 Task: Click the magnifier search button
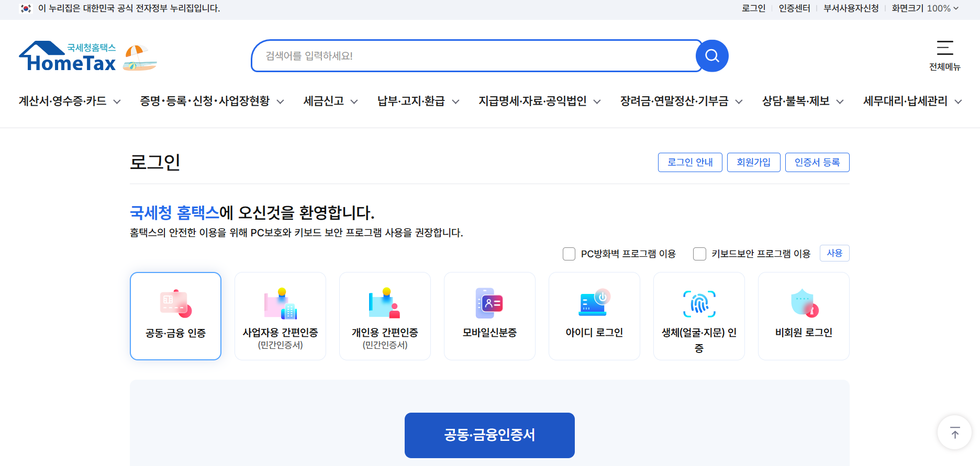(712, 55)
